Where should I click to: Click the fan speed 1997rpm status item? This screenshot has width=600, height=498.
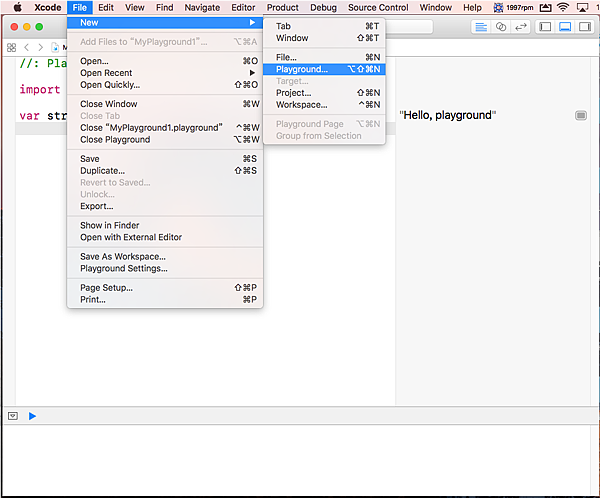[513, 7]
